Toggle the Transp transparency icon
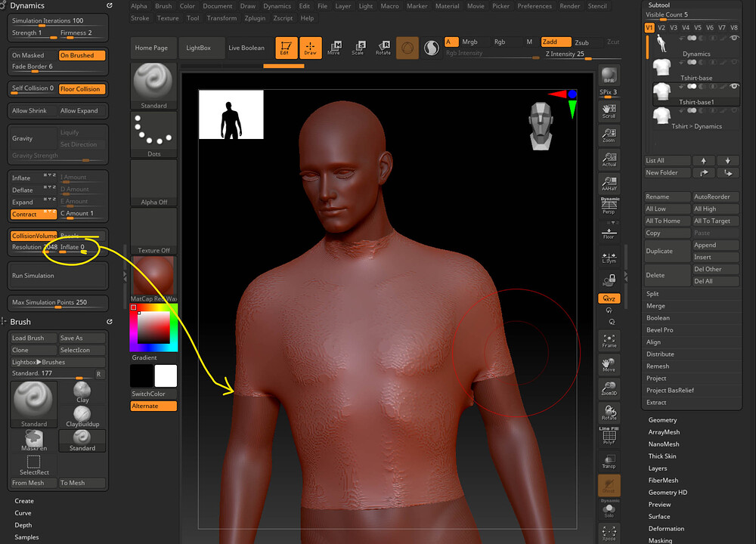 (x=609, y=462)
